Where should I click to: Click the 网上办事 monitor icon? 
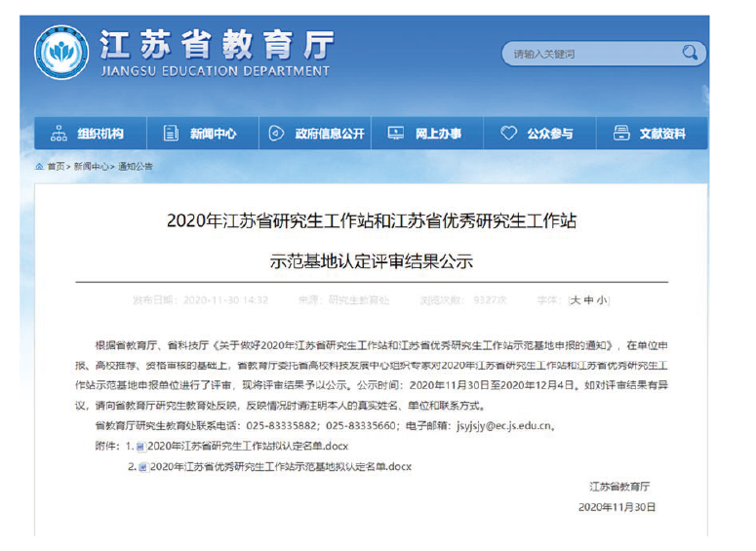[396, 133]
